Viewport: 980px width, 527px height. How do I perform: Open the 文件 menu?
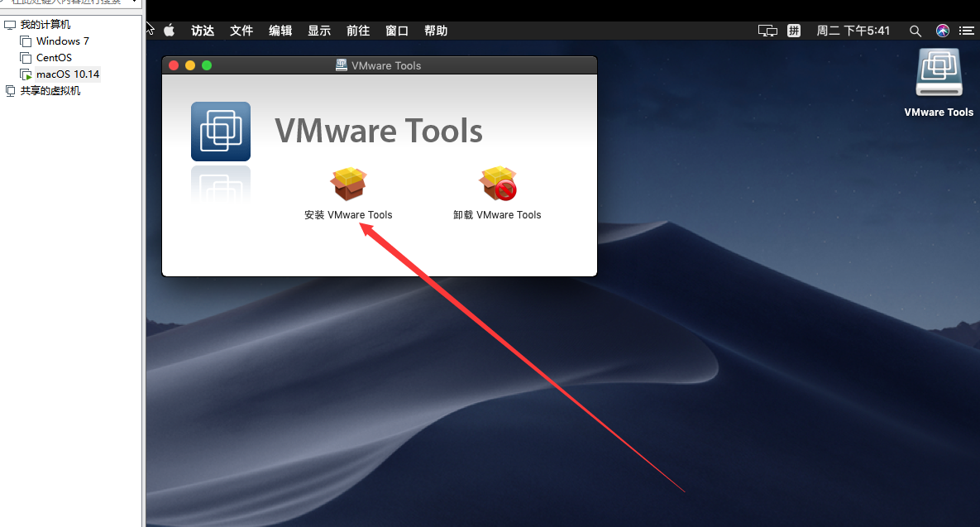point(241,31)
